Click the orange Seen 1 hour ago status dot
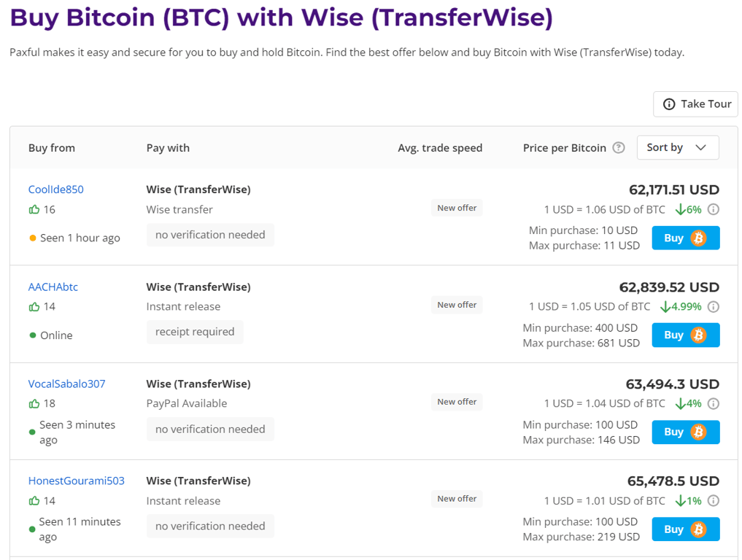This screenshot has width=742, height=560. (x=31, y=237)
